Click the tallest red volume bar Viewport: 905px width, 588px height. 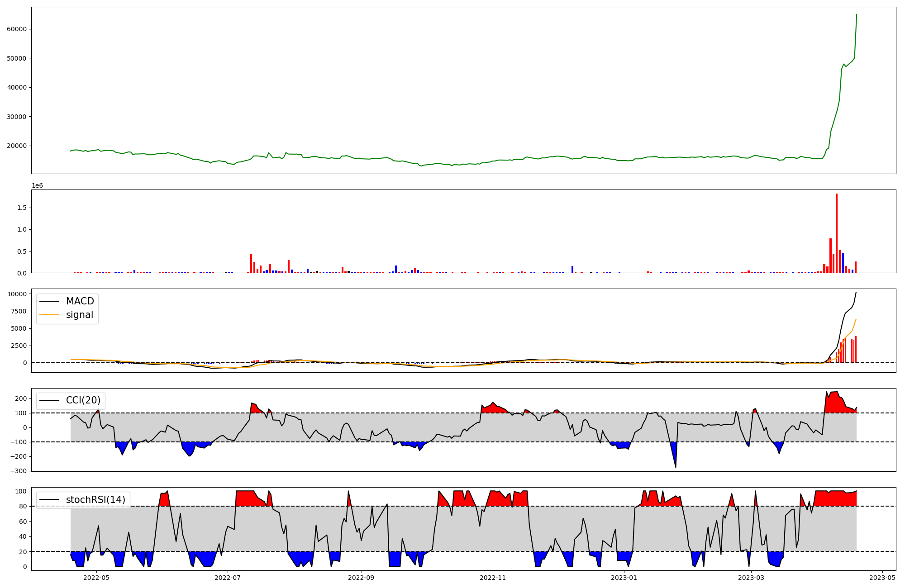837,233
